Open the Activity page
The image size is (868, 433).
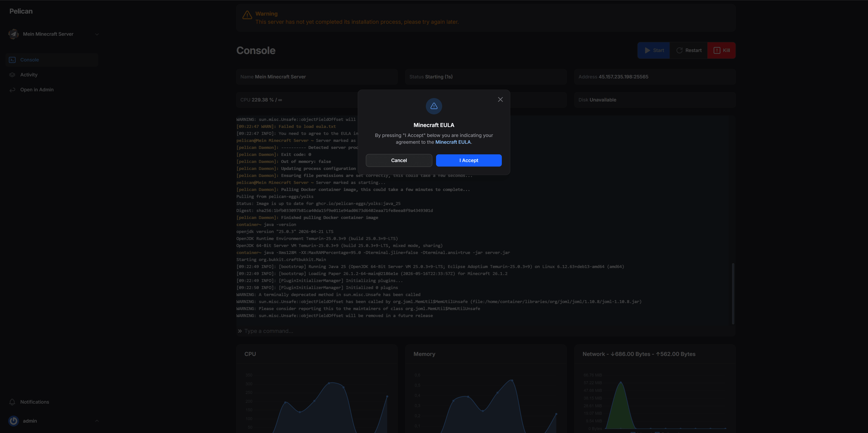[x=52, y=75]
